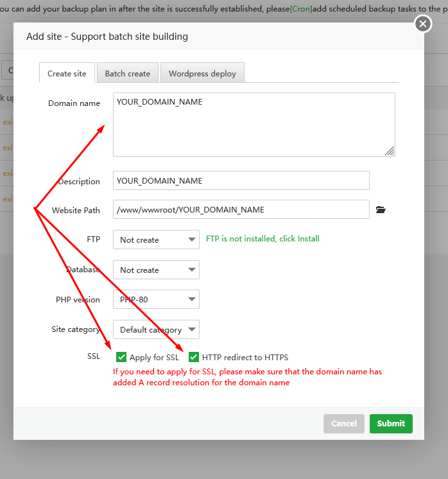
Task: Click the FTP not installed Install link
Action: click(x=263, y=239)
